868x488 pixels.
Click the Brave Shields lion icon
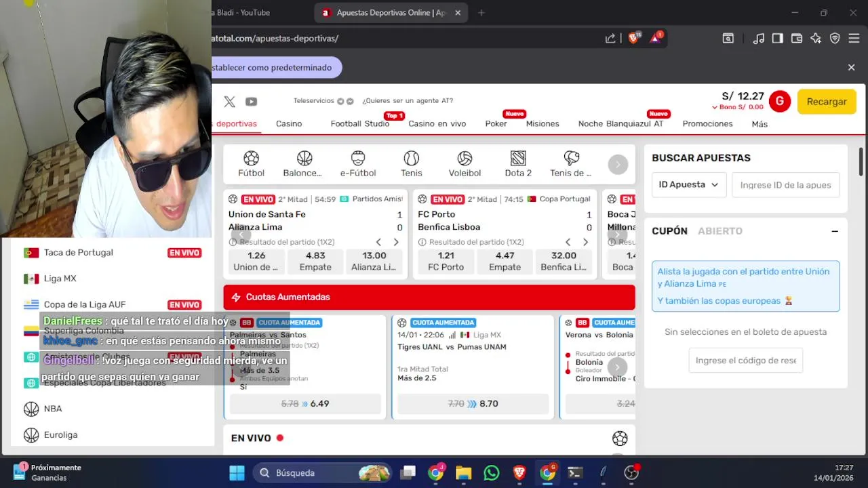(x=633, y=38)
